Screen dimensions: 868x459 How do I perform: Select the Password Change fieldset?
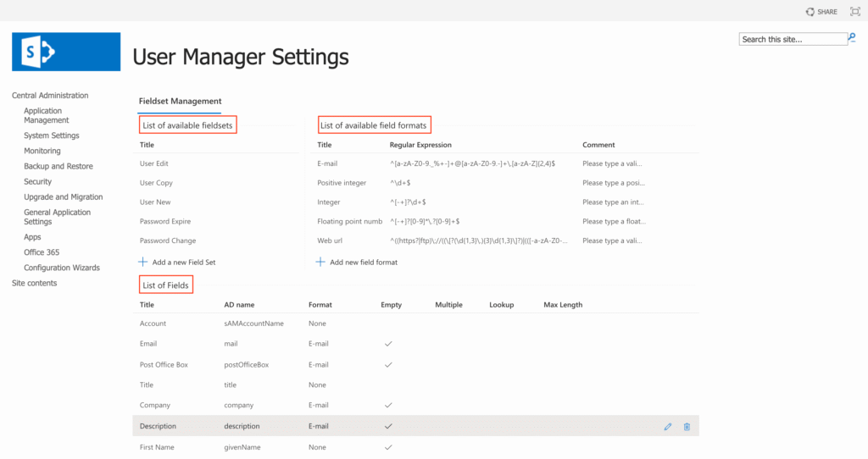coord(168,241)
